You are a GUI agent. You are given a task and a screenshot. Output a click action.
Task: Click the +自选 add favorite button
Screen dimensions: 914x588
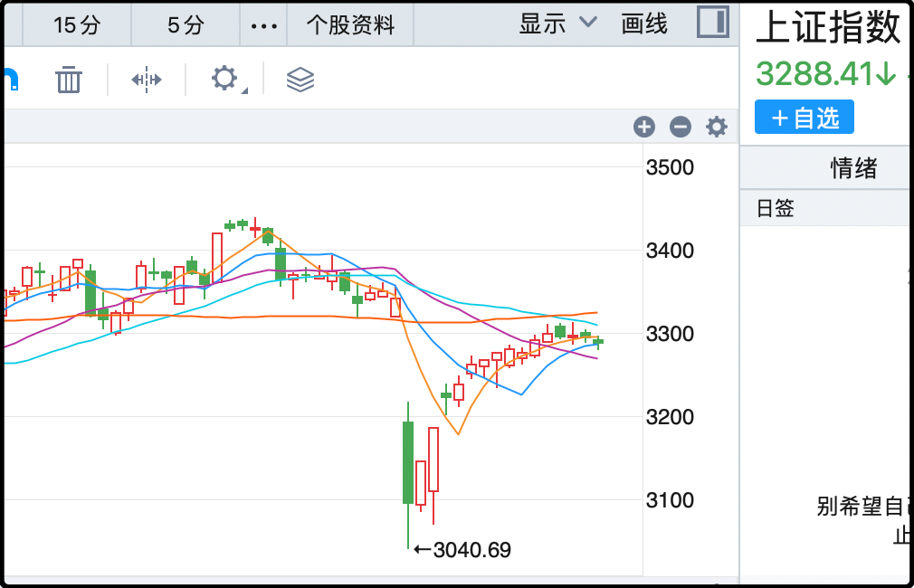click(805, 118)
